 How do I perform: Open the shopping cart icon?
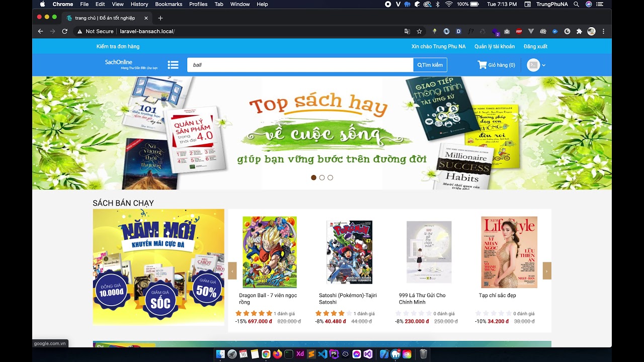(482, 65)
